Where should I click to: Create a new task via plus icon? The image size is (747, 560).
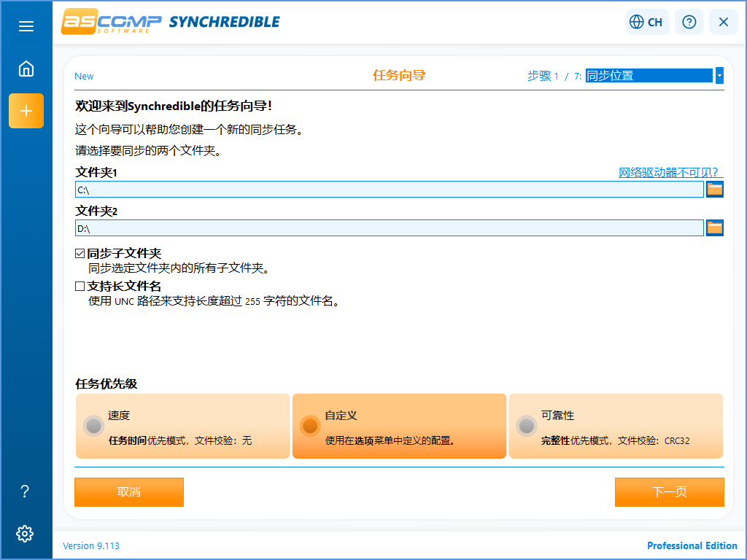26,111
